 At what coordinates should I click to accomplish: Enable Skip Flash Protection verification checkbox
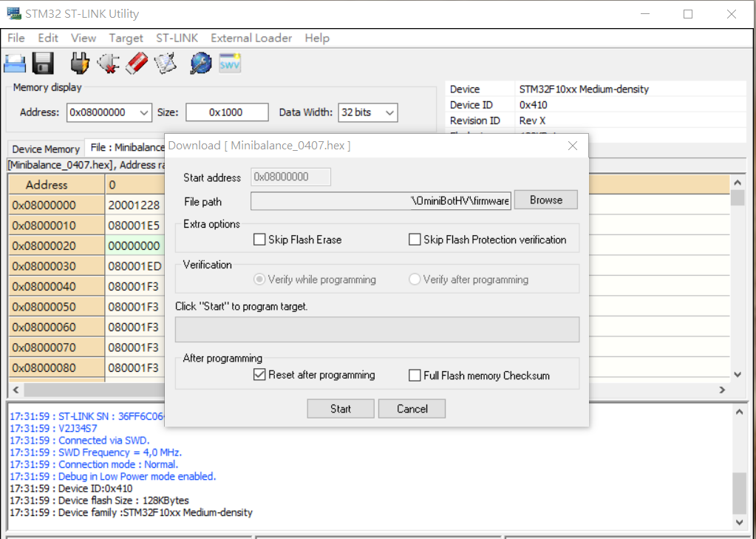click(415, 240)
